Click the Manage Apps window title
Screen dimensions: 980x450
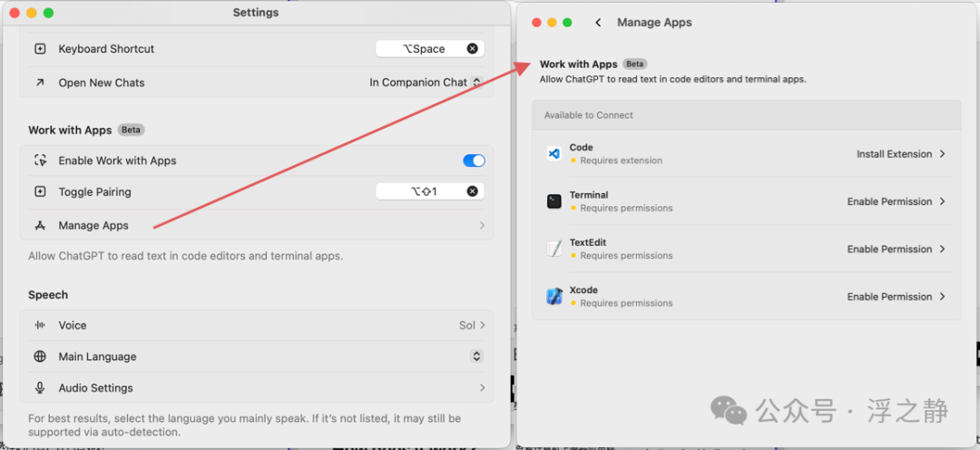click(654, 23)
